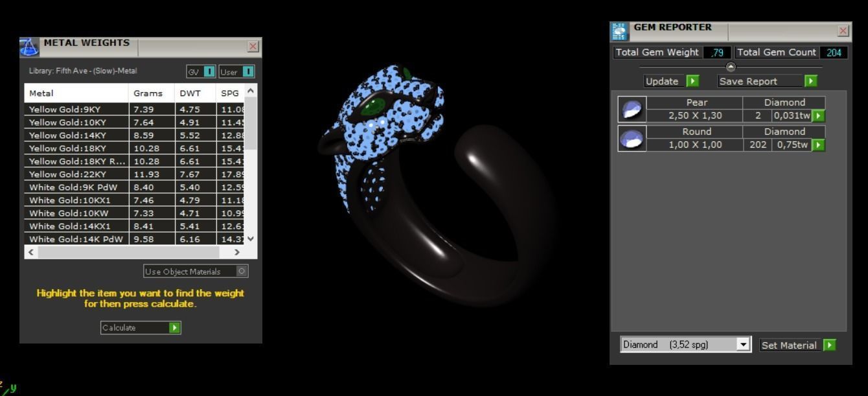Screen dimensions: 868x396
Task: Click the Total Gem Count value 204
Action: [x=833, y=52]
